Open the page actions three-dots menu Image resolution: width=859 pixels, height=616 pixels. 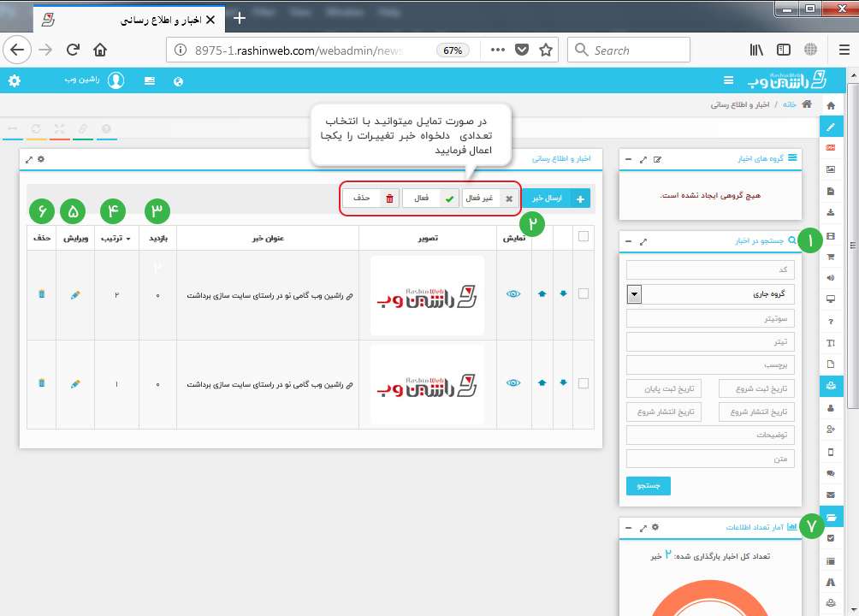[x=498, y=50]
